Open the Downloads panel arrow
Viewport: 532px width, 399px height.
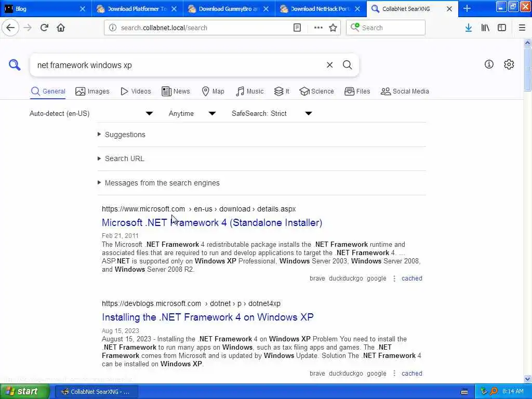(x=469, y=28)
